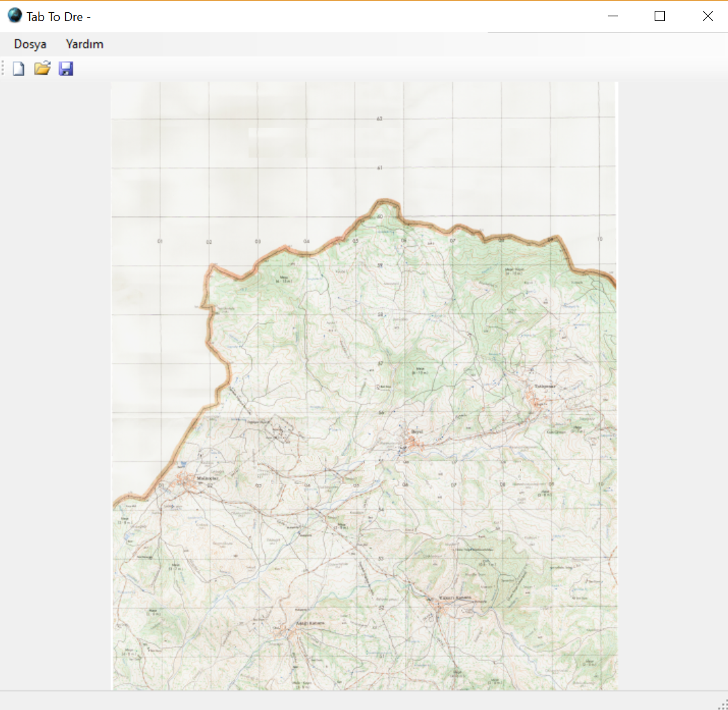Click the New blank document icon
Screen dimensions: 728x710
tap(18, 69)
